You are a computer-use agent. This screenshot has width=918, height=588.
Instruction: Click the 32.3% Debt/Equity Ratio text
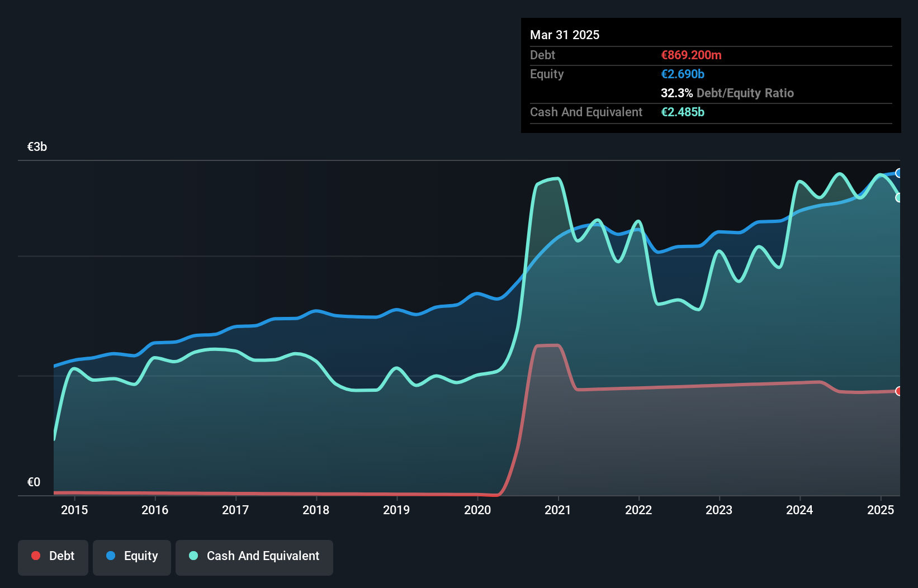point(727,93)
